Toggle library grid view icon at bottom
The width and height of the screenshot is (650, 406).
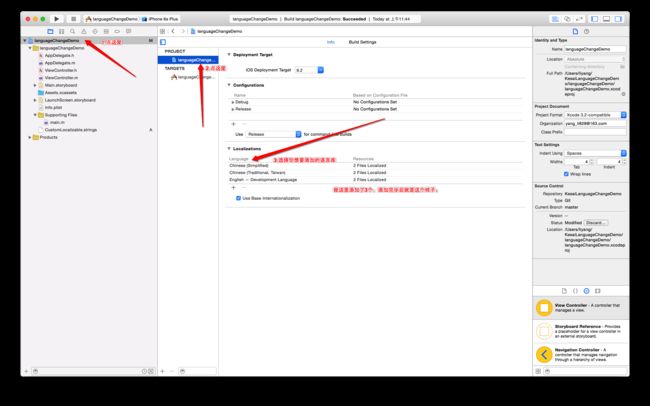538,371
